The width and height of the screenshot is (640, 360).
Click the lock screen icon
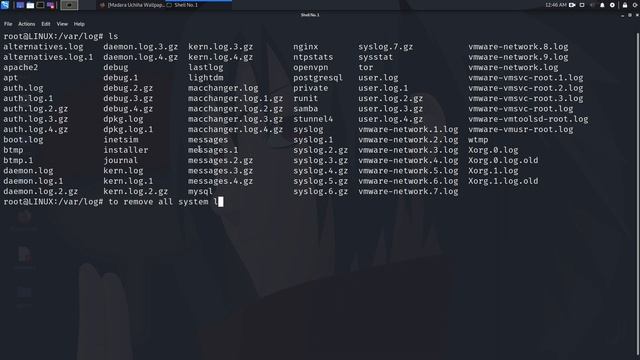click(625, 5)
